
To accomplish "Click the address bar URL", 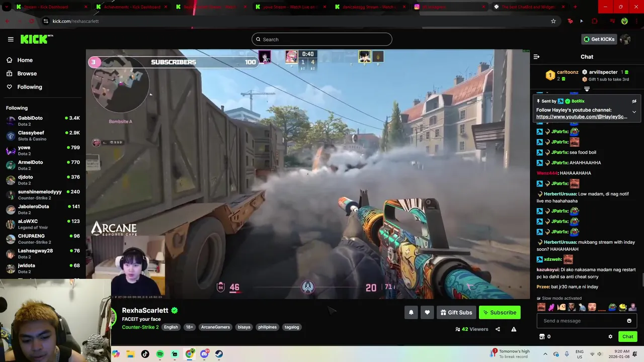I will click(x=75, y=21).
